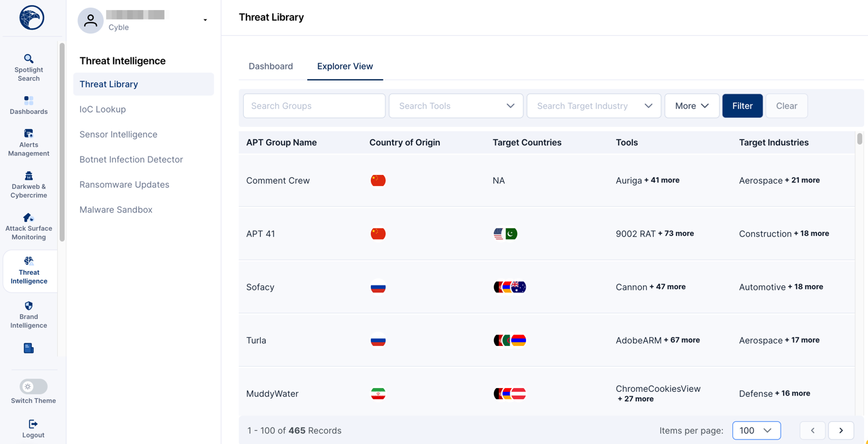The width and height of the screenshot is (868, 444).
Task: Click the APT 41 group name
Action: 261,234
